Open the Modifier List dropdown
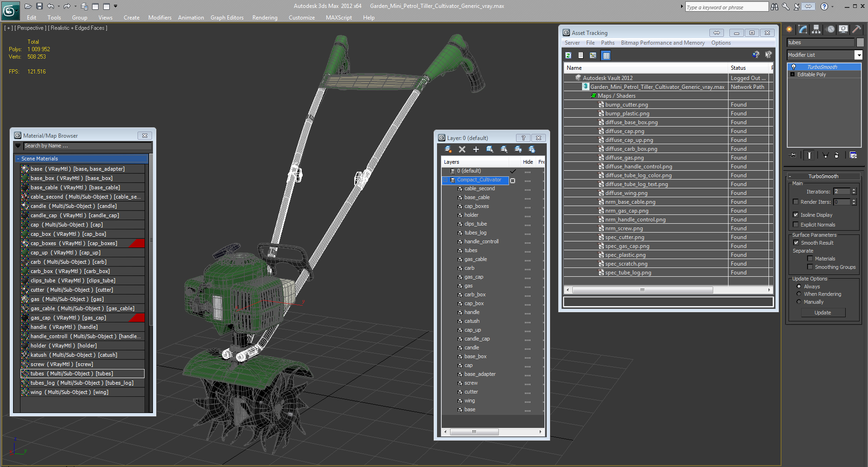868x467 pixels. click(858, 55)
